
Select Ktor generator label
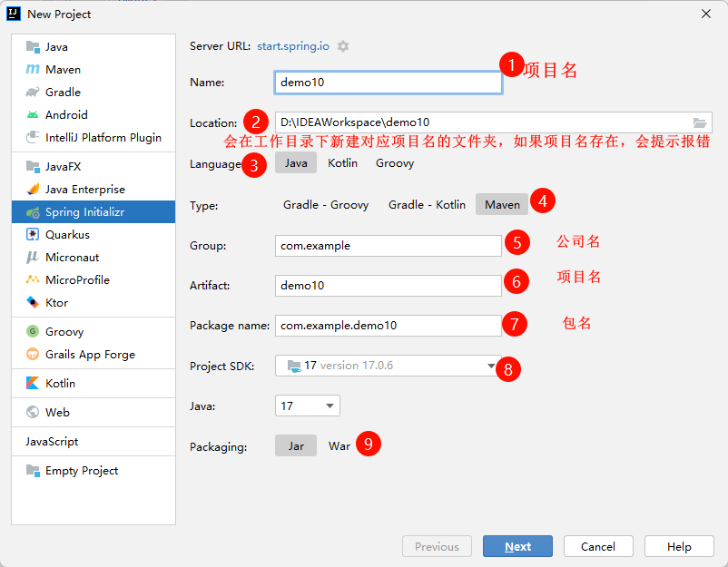[56, 302]
